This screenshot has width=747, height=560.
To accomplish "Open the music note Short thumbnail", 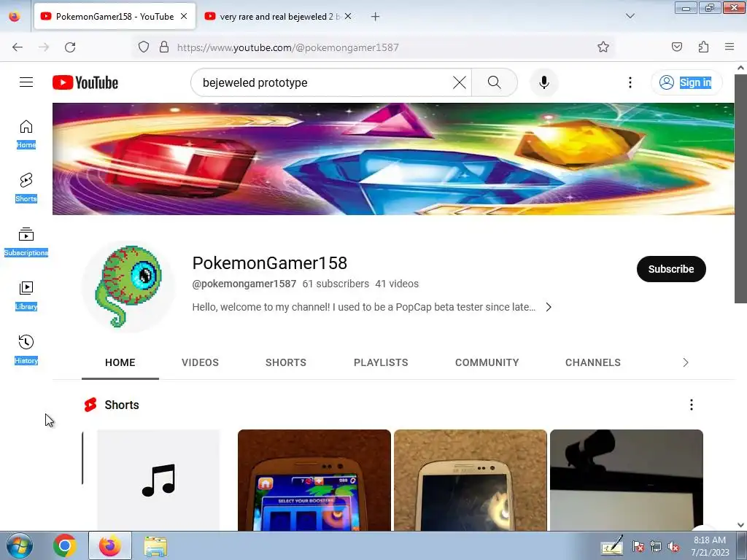I will click(158, 480).
